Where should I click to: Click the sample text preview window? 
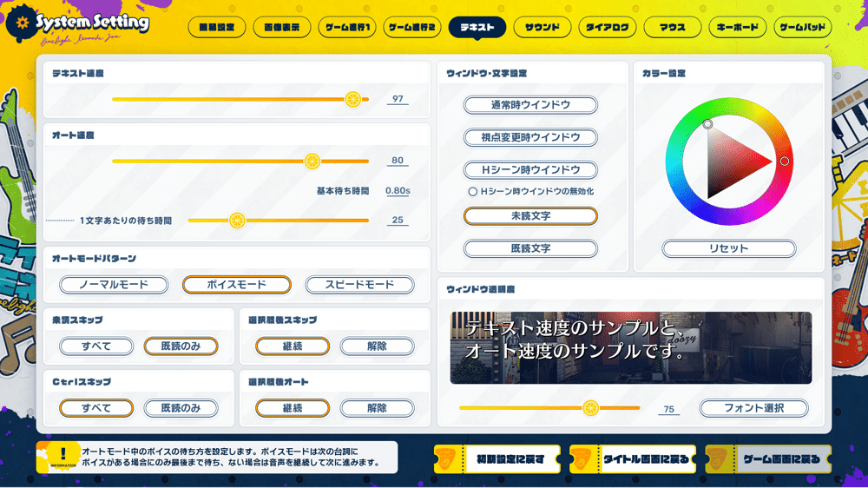(x=630, y=348)
